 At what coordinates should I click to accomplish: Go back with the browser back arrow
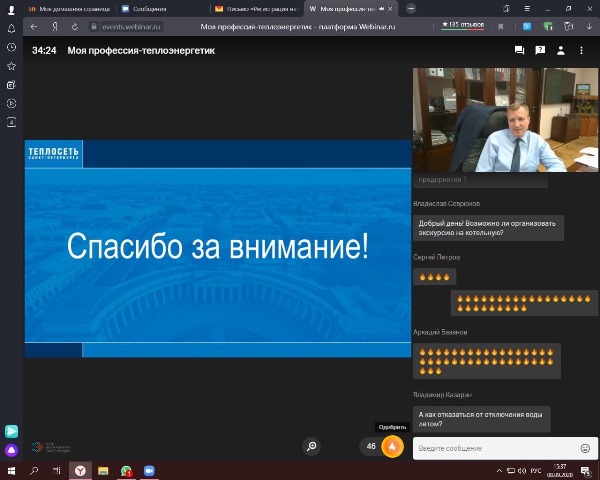[35, 27]
